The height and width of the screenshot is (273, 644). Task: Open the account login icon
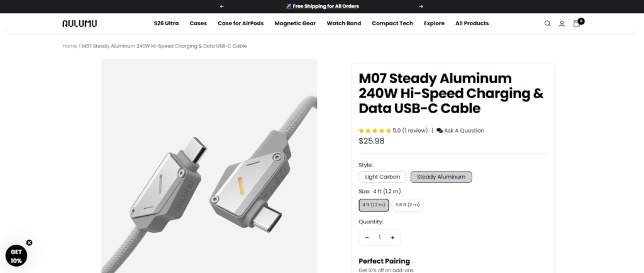562,23
